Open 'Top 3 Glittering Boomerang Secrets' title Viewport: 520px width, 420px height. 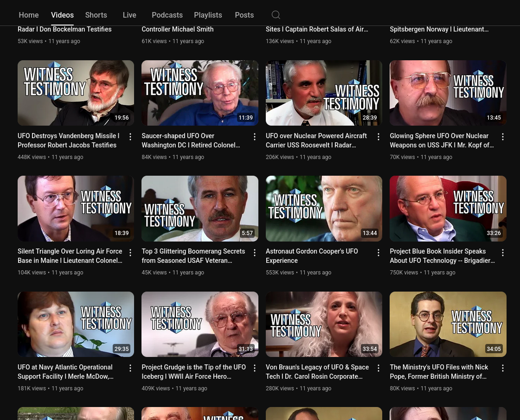[193, 256]
